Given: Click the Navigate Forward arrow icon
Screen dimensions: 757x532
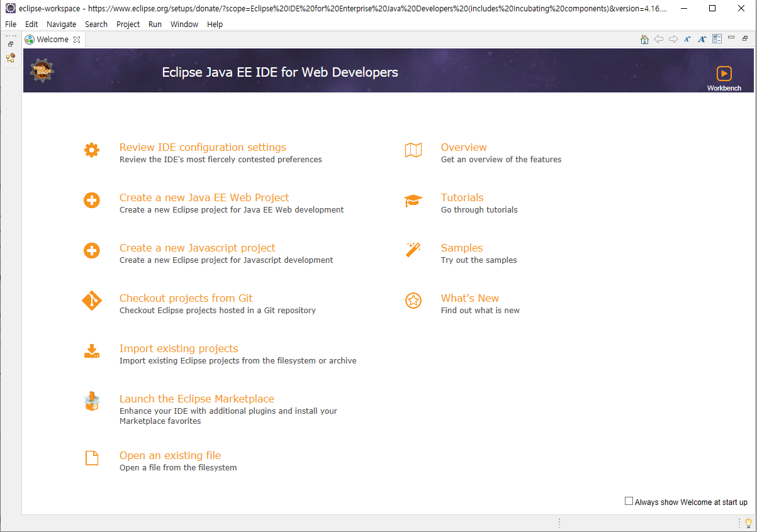Looking at the screenshot, I should coord(673,39).
